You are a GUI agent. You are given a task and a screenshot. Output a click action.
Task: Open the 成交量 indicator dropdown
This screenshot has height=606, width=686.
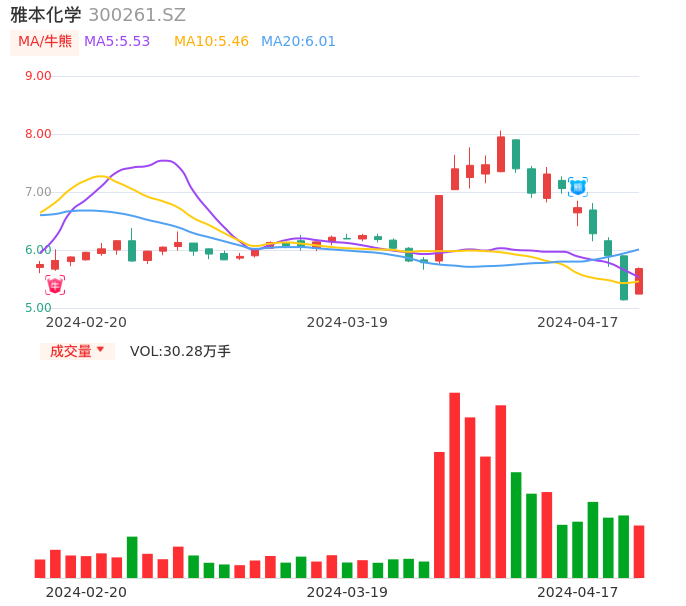click(77, 351)
